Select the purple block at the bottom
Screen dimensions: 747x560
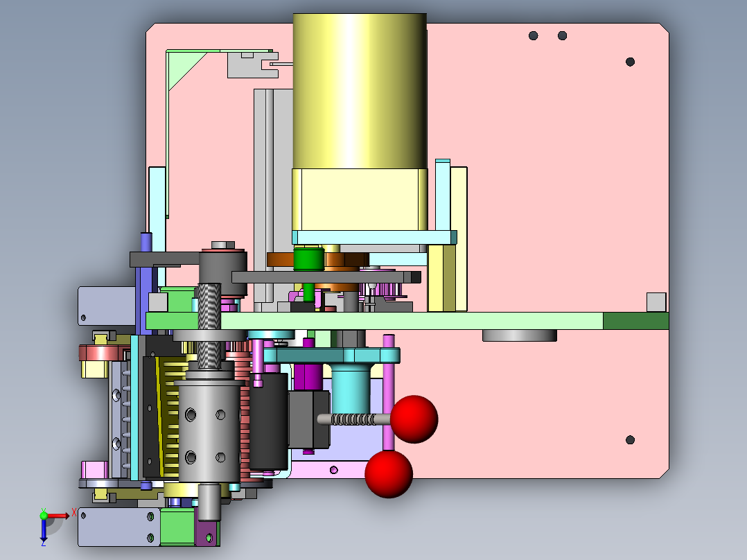click(x=207, y=533)
